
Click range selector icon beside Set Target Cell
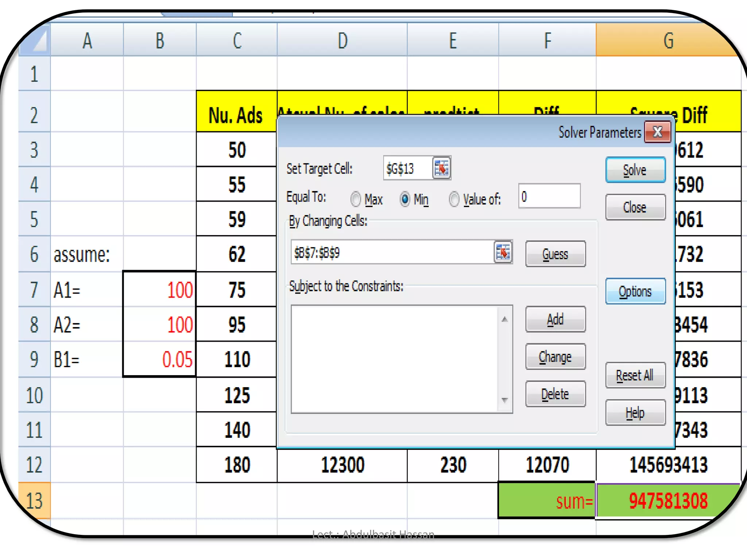tap(441, 168)
